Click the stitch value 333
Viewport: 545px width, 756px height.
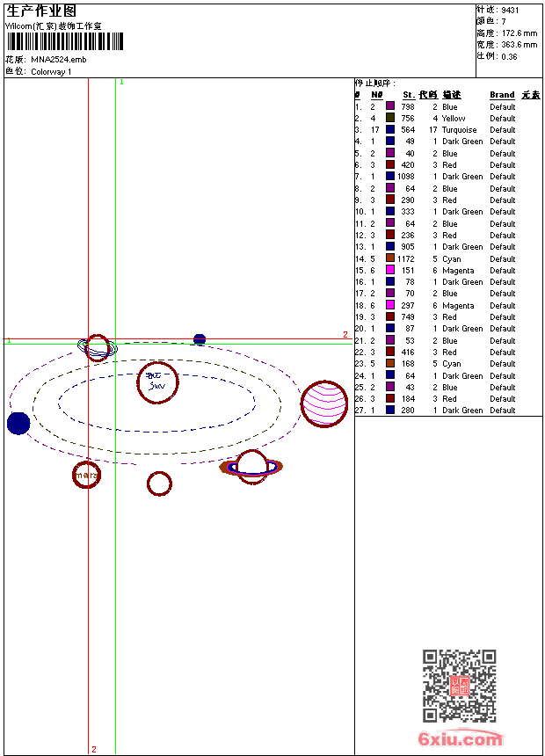[408, 211]
